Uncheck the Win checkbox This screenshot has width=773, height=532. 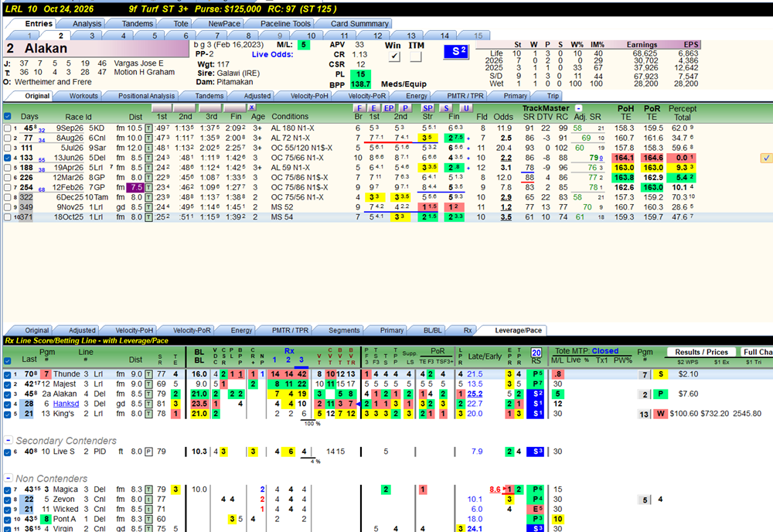(394, 56)
